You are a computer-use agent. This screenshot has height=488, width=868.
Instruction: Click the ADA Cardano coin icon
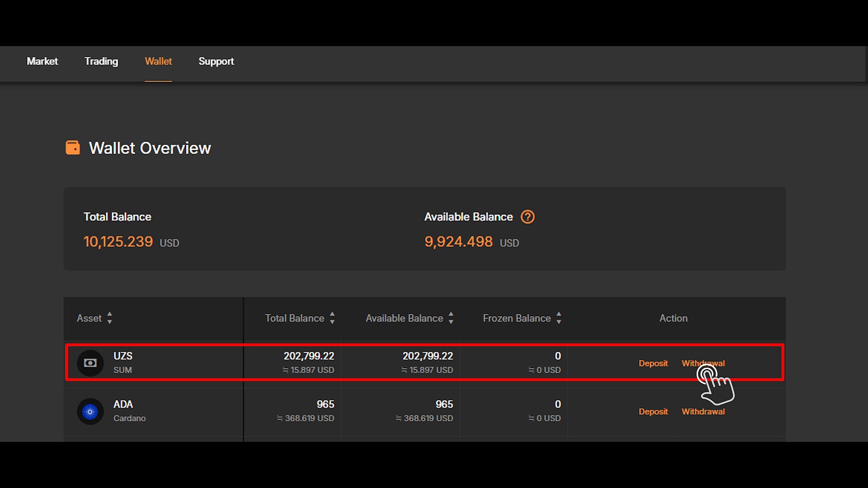(90, 412)
